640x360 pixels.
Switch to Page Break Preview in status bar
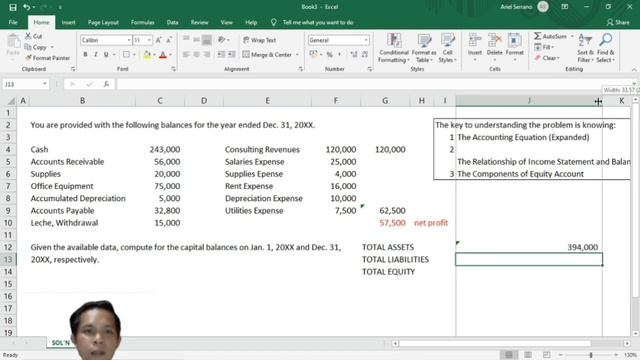[x=547, y=355]
